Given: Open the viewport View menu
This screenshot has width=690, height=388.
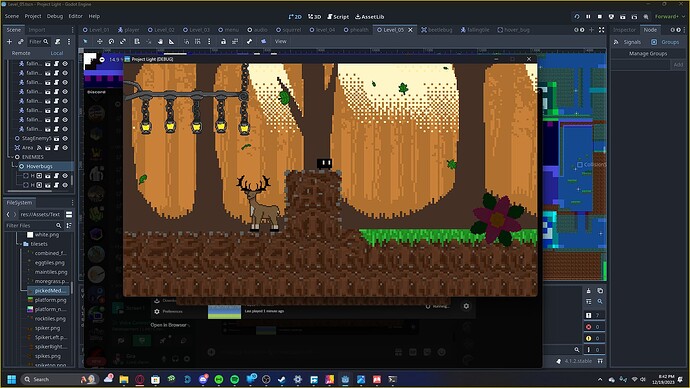Looking at the screenshot, I should (280, 41).
